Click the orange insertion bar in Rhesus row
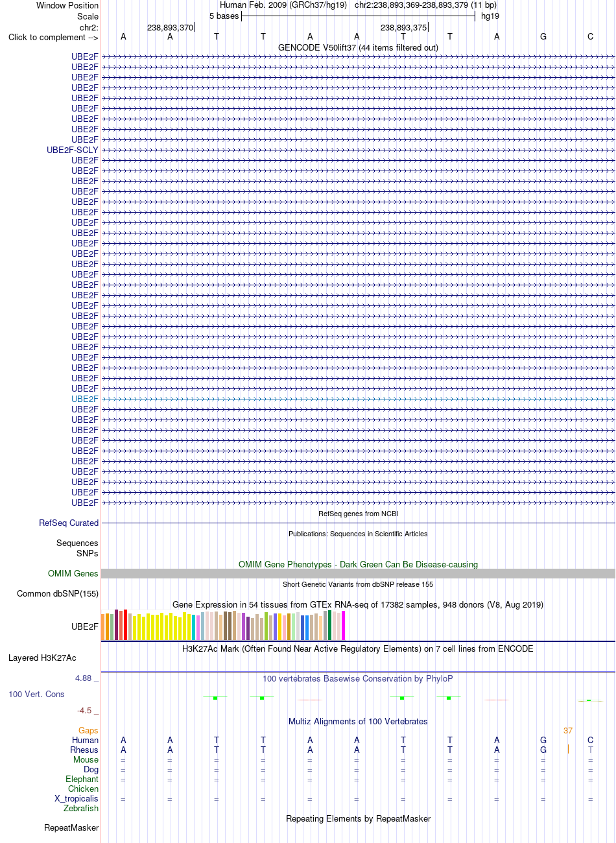This screenshot has height=843, width=616. pyautogui.click(x=568, y=749)
